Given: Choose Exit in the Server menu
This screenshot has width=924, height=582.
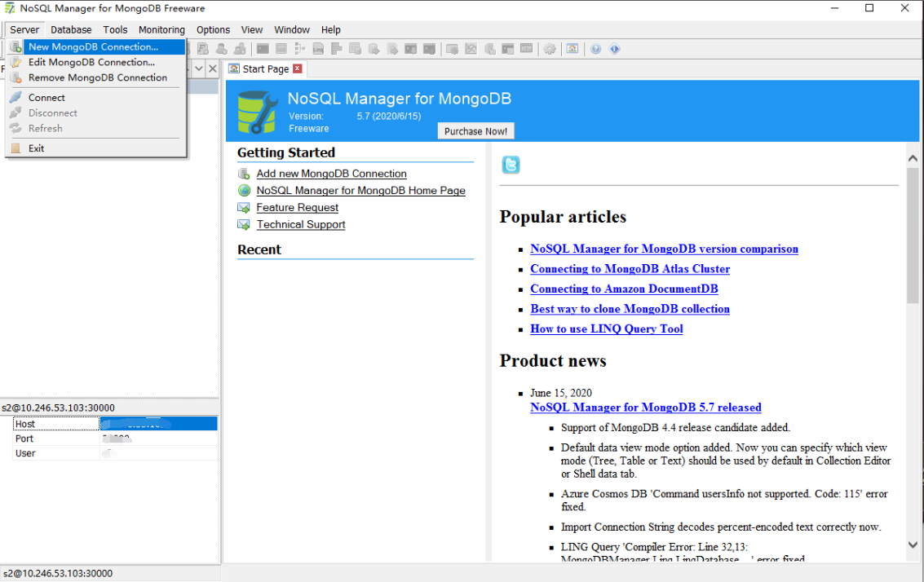Looking at the screenshot, I should [97, 148].
